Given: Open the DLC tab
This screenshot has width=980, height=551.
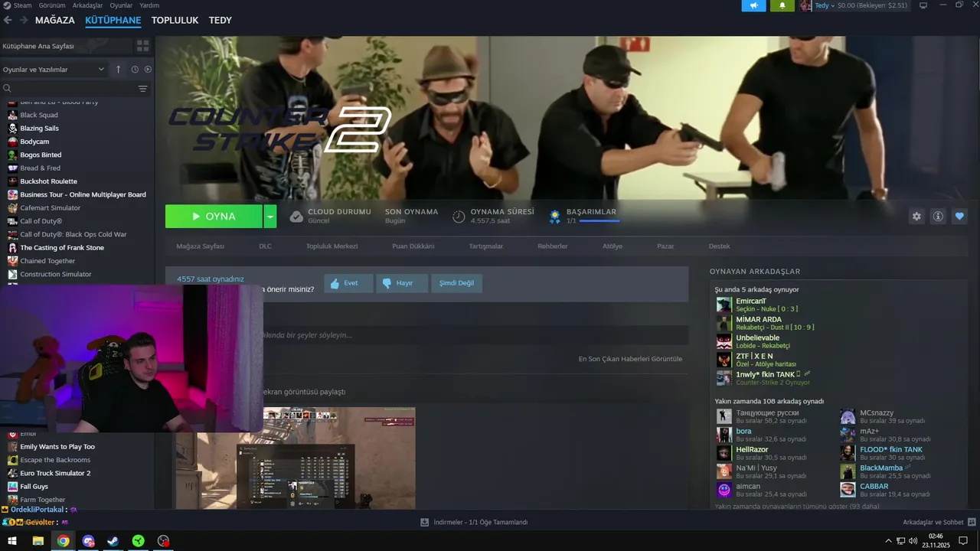Looking at the screenshot, I should [x=265, y=246].
